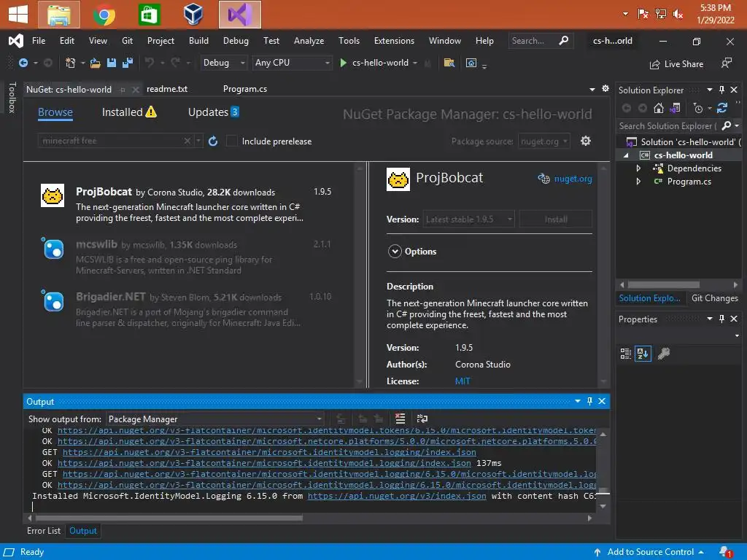Collapse the cs-hello-world project node

[626, 155]
